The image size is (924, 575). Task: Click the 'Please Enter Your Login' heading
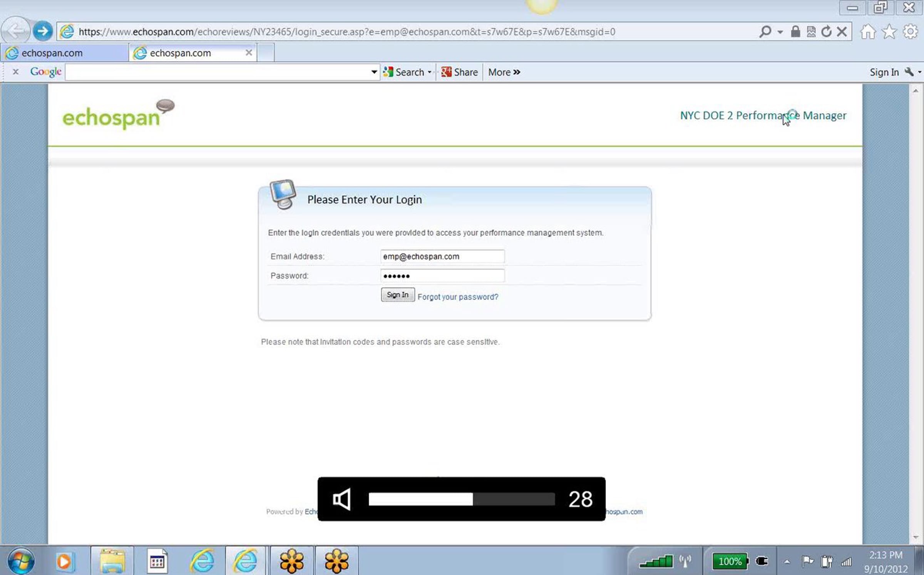pos(364,199)
